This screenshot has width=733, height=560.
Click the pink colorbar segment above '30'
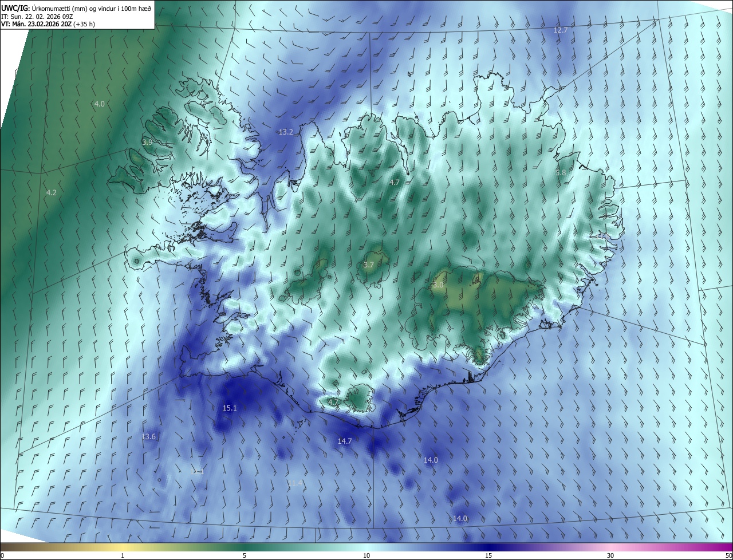610,547
